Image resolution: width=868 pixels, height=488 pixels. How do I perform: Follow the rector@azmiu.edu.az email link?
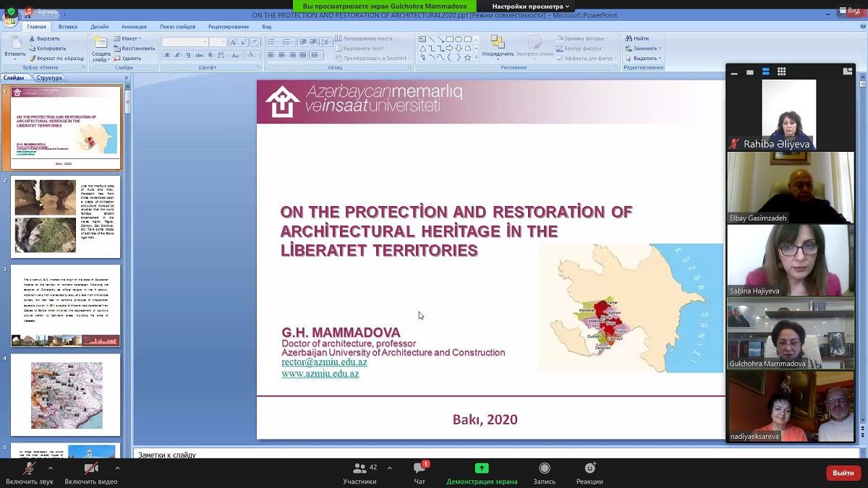(324, 362)
